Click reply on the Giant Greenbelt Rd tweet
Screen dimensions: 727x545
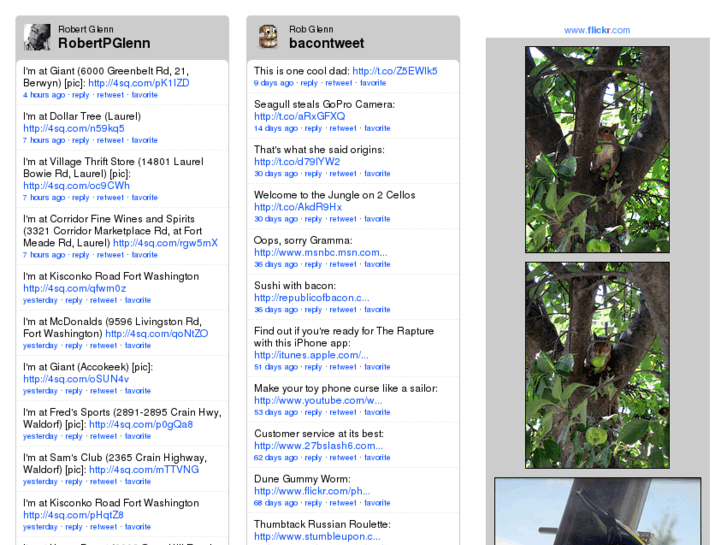81,95
